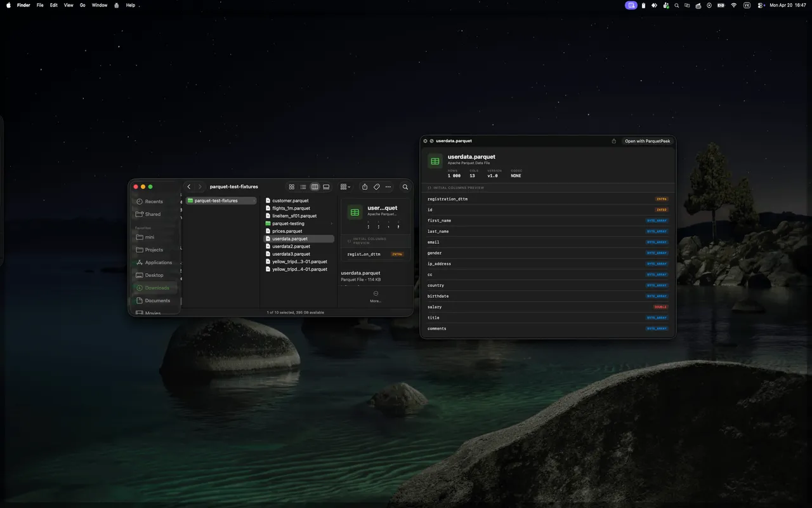Open the Apple menu

click(8, 5)
